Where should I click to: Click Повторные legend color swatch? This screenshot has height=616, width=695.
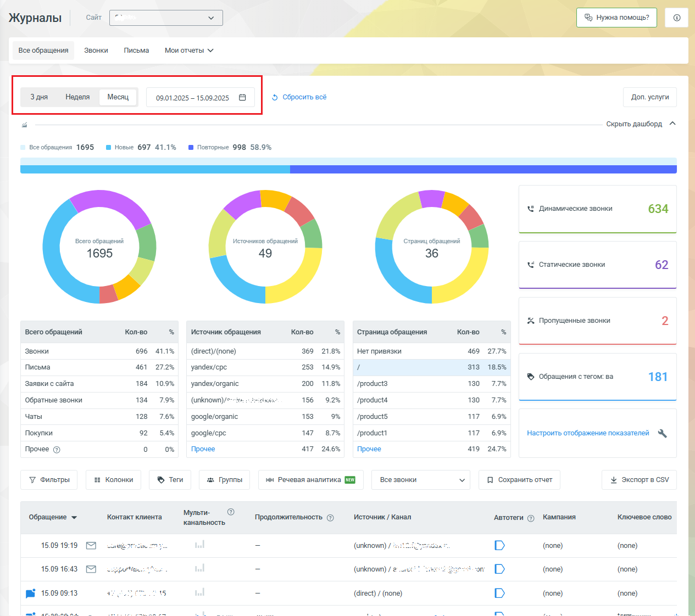191,148
